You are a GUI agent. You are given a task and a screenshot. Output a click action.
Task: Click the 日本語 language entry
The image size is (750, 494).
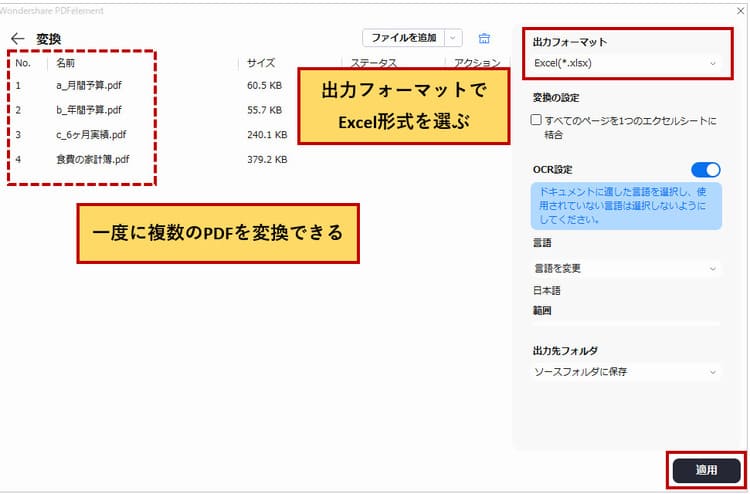pos(547,290)
